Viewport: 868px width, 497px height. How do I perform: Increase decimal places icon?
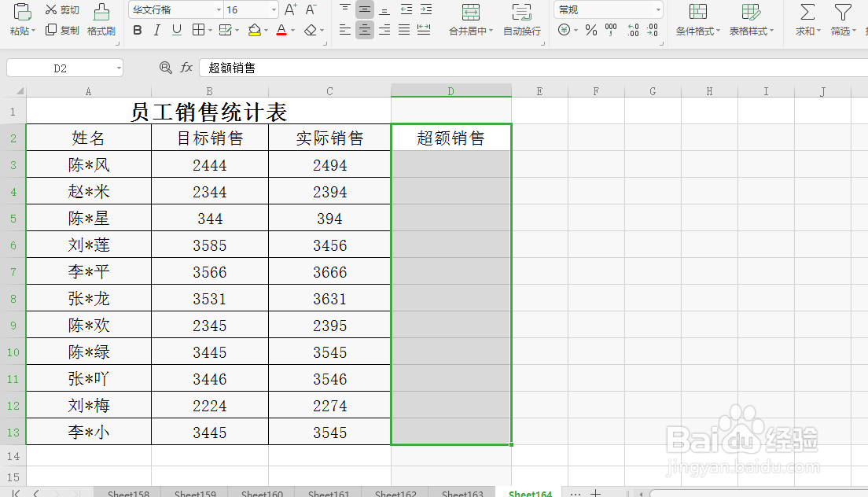(633, 30)
